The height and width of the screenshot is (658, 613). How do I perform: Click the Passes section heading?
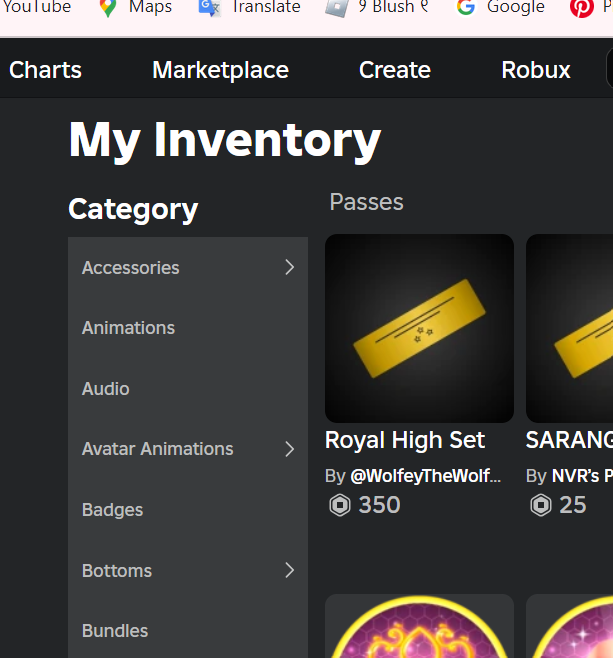click(366, 202)
